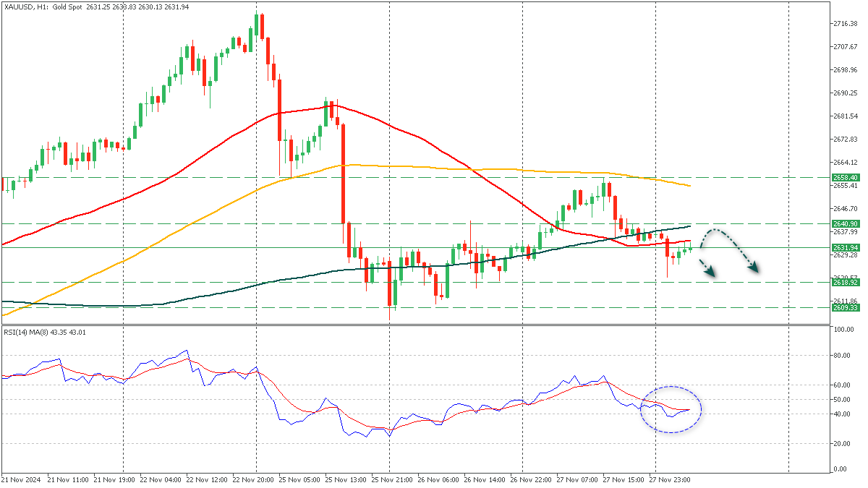Select the 2609.33 horizontal level price tag
Screen dimensions: 868x488
tap(845, 307)
